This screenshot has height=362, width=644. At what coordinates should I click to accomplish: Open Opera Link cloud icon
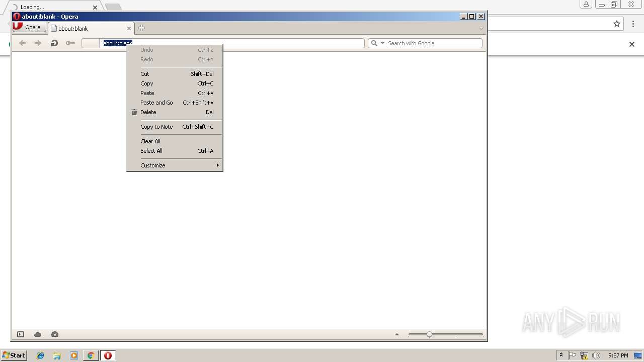(38, 334)
